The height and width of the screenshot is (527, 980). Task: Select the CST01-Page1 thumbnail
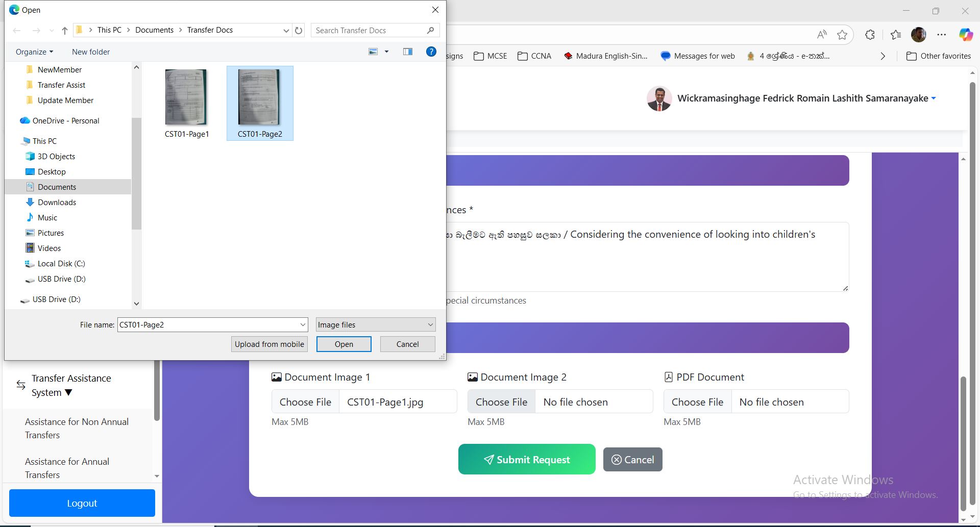(186, 103)
